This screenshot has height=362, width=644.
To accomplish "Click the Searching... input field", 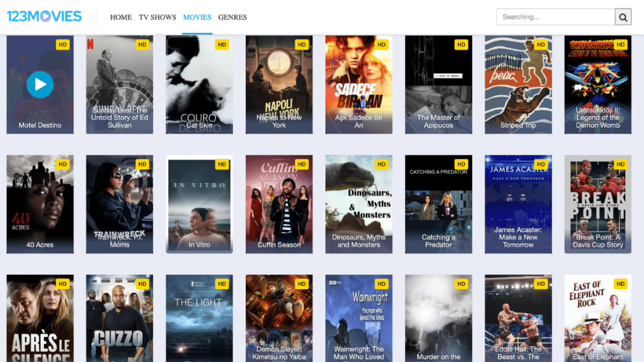I will click(555, 17).
